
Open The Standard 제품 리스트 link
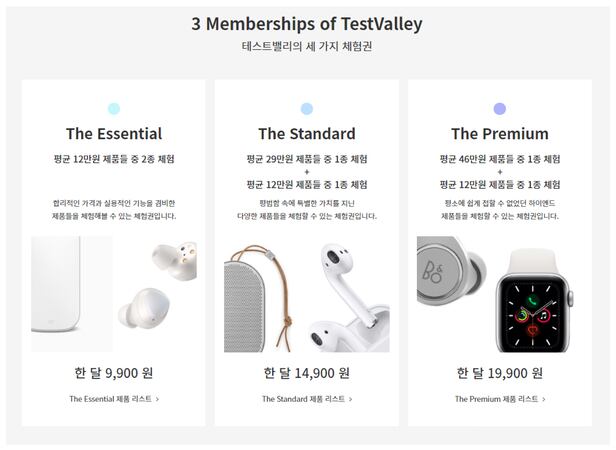click(x=307, y=399)
